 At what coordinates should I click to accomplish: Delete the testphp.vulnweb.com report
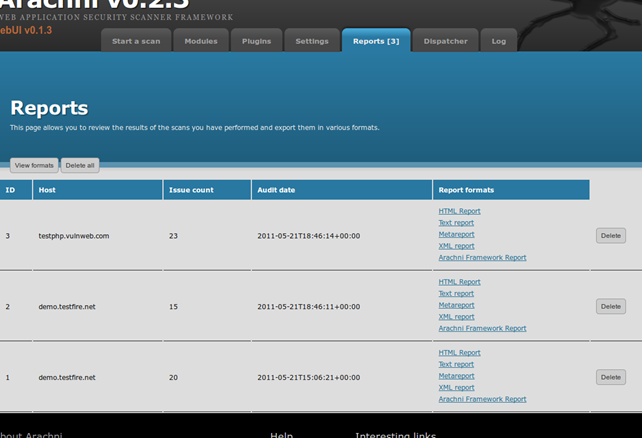(x=611, y=236)
